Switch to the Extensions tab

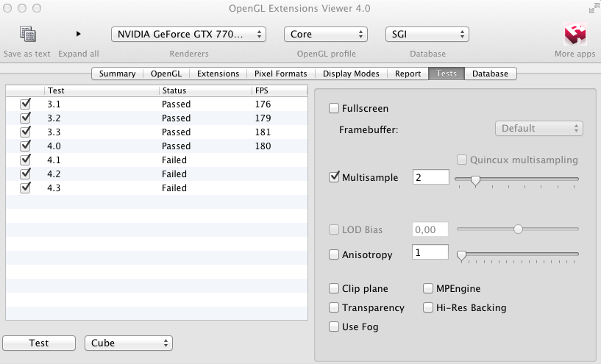[218, 74]
